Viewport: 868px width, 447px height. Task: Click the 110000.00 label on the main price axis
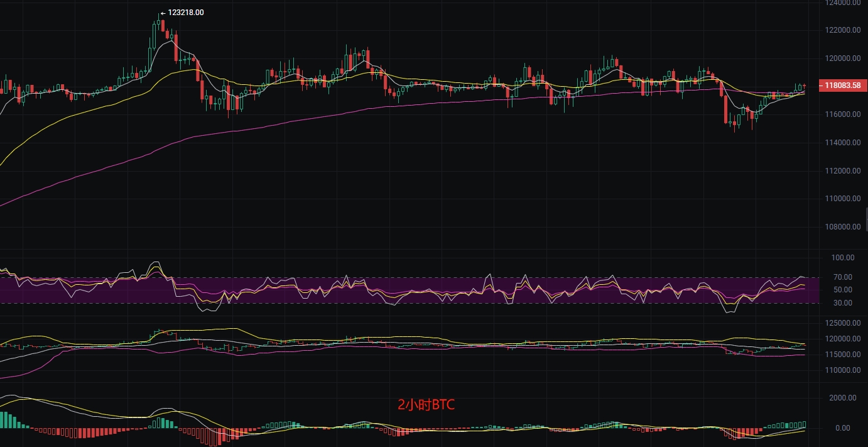click(x=843, y=199)
